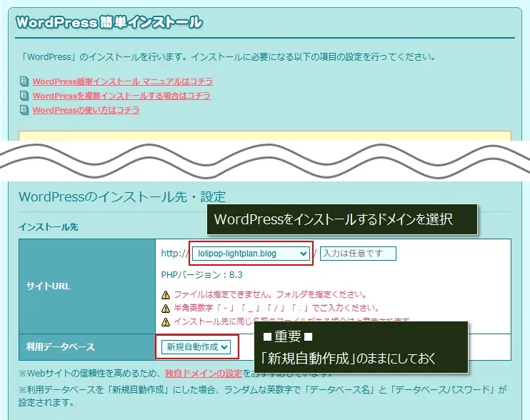
Task: Select the PHPバージョン：8.3 text
Action: pyautogui.click(x=202, y=275)
